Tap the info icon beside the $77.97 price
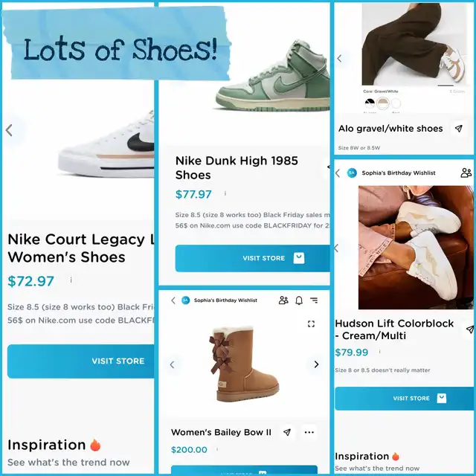This screenshot has width=476, height=476. (225, 193)
